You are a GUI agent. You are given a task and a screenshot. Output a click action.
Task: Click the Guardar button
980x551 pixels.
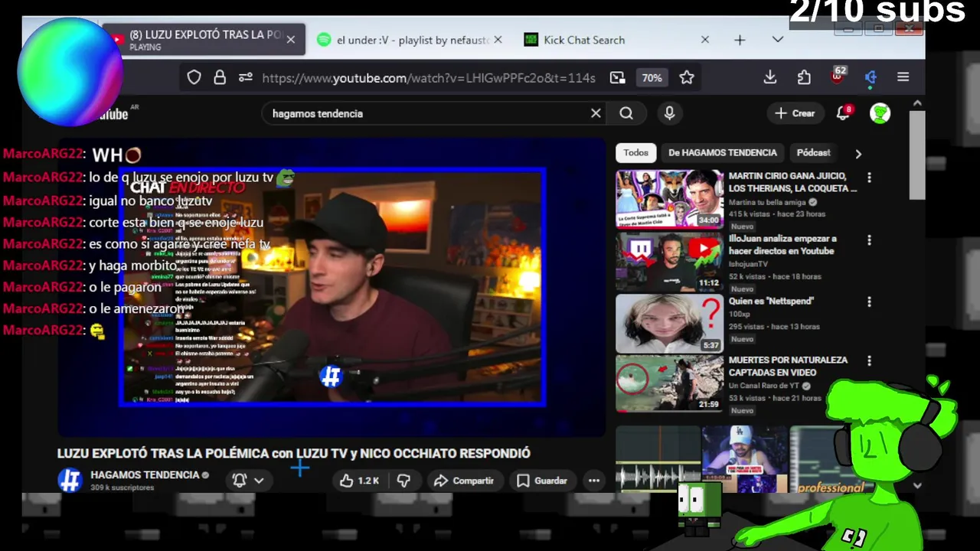542,481
